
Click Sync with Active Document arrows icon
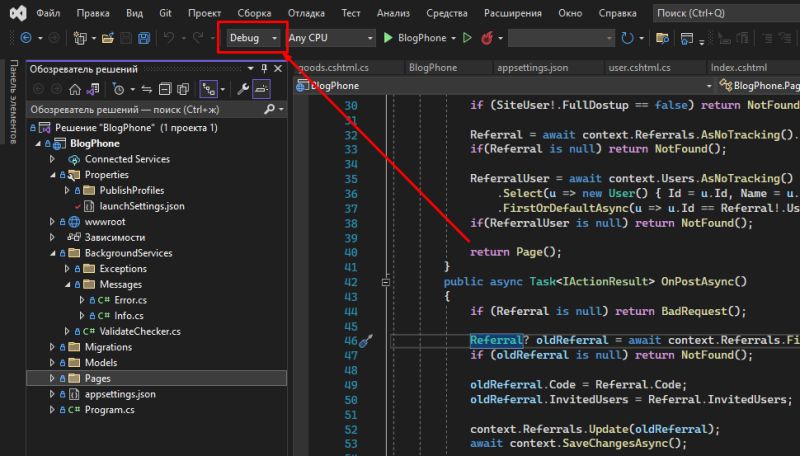[147, 89]
